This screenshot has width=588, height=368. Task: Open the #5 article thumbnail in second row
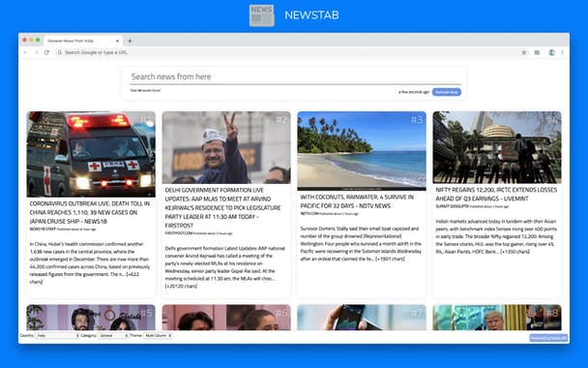pos(91,318)
